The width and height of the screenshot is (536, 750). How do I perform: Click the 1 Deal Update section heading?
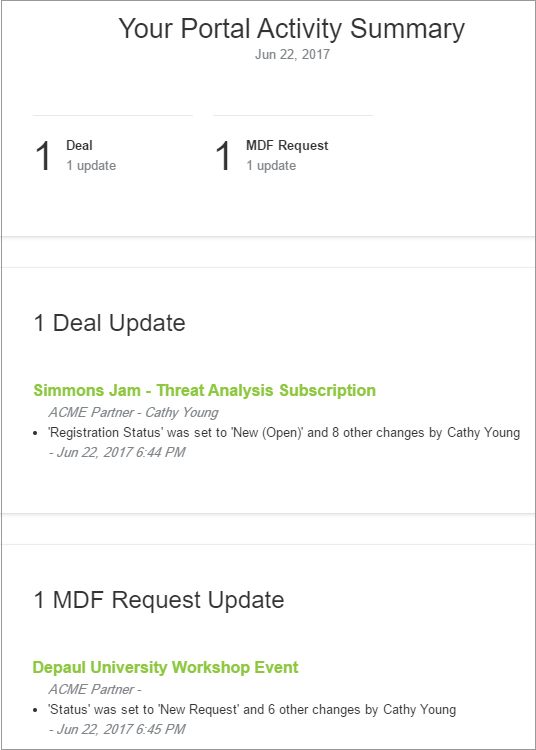[x=109, y=323]
